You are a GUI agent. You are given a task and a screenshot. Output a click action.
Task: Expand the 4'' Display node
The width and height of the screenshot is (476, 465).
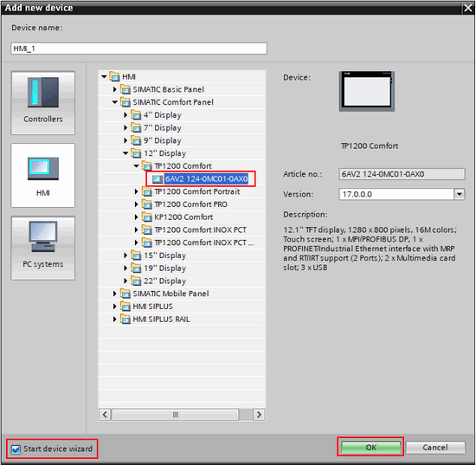pos(125,115)
